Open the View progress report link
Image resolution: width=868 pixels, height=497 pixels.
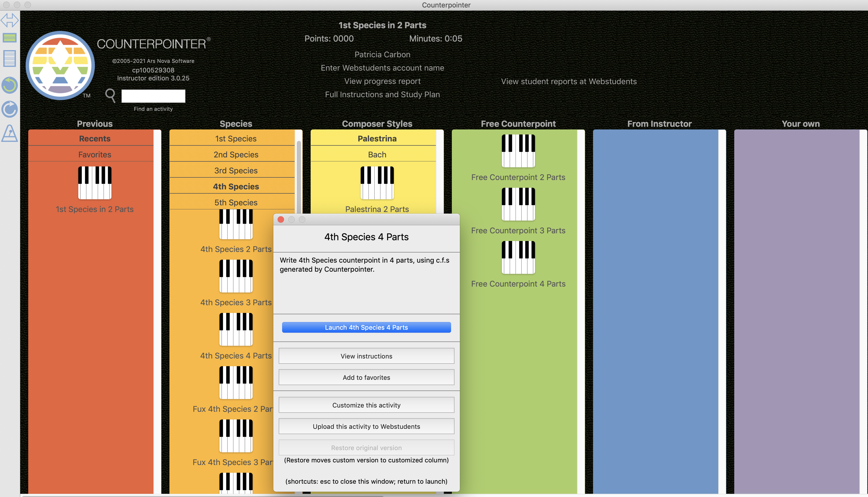(382, 81)
